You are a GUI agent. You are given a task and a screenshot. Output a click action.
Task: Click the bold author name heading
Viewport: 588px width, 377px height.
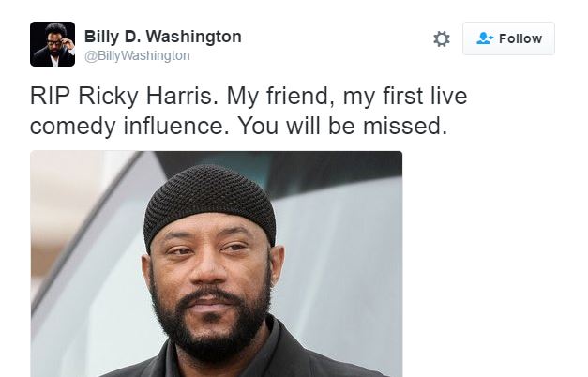(x=163, y=37)
